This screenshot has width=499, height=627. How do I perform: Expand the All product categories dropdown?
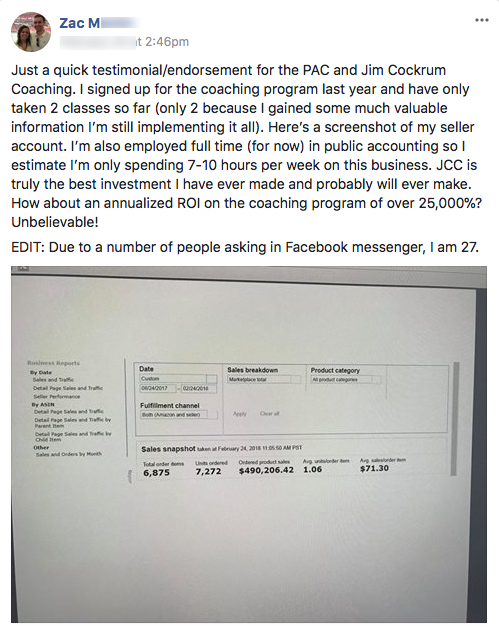click(x=346, y=379)
